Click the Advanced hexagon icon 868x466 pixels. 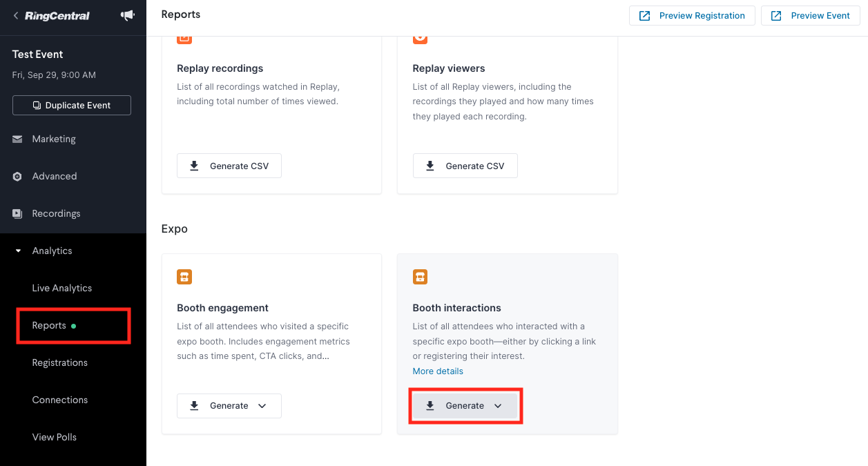point(18,177)
